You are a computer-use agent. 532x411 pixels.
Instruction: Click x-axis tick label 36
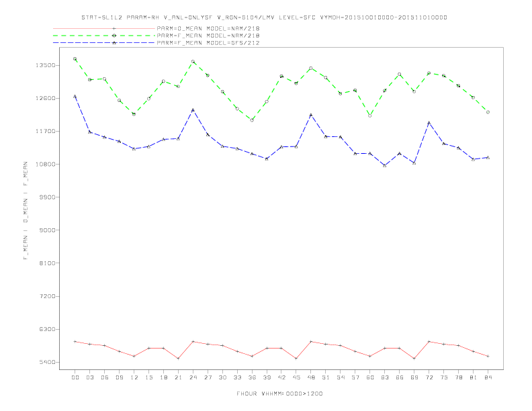pos(252,377)
